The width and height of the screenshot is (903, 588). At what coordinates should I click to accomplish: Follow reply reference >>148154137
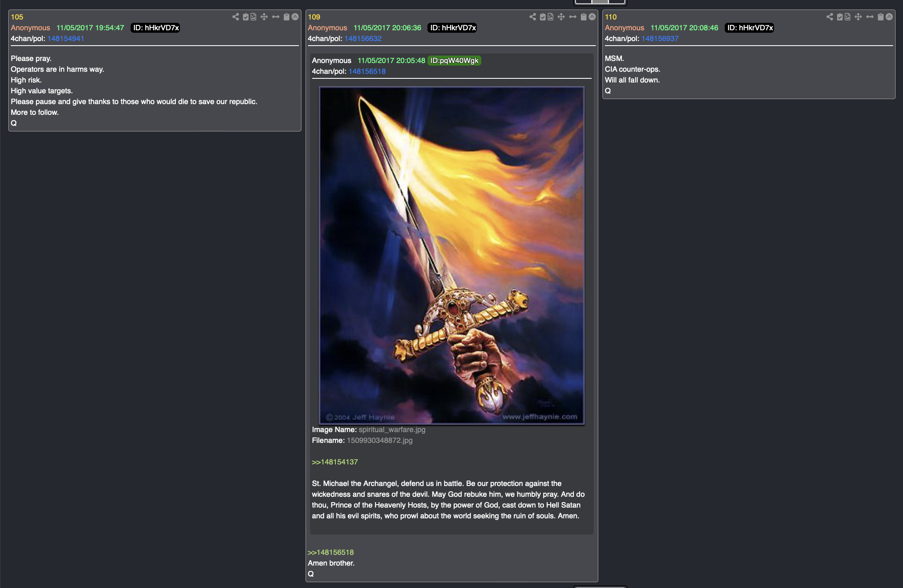point(335,462)
